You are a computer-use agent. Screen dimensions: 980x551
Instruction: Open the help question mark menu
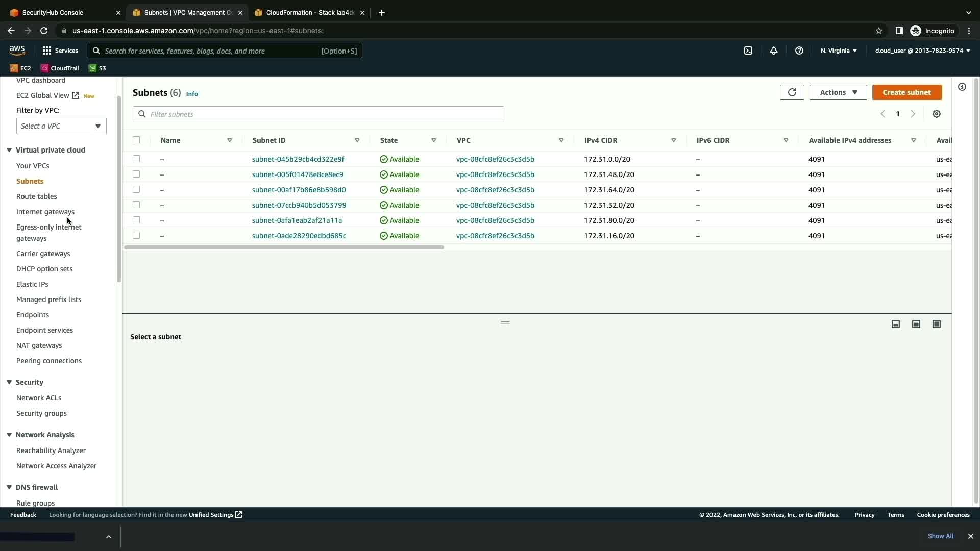(799, 51)
